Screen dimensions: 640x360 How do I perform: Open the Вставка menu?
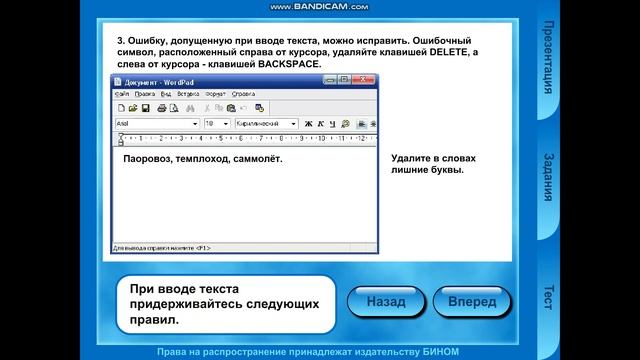click(188, 94)
